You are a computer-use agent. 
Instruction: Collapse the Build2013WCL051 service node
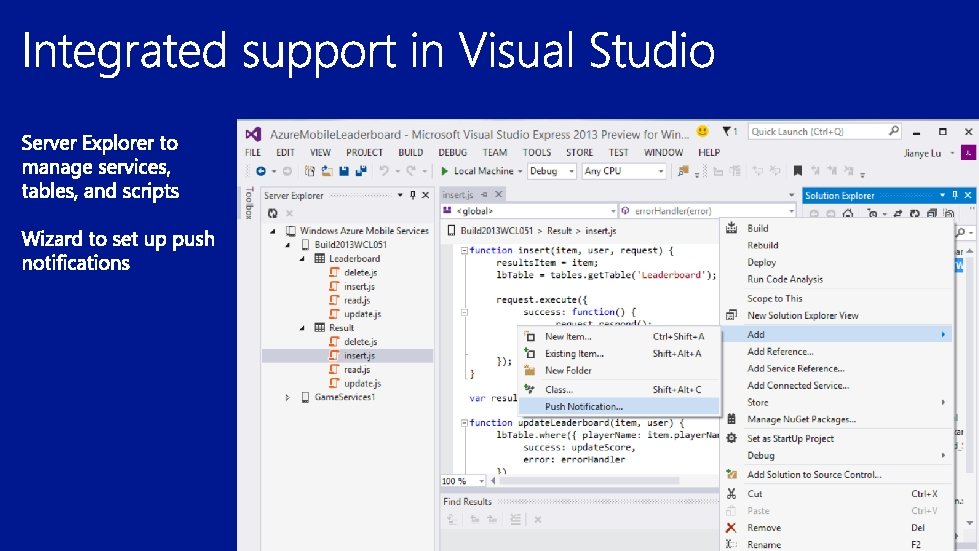288,245
